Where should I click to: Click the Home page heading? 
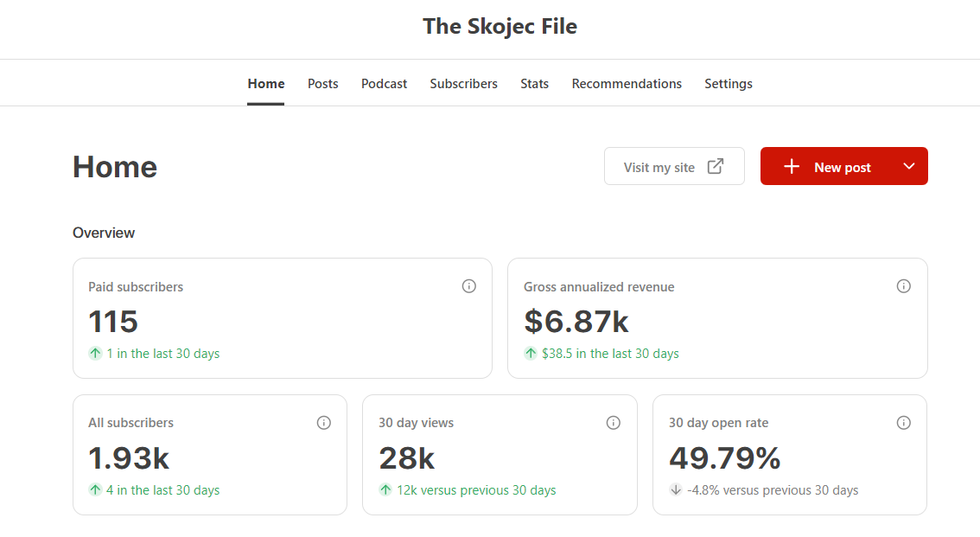point(115,167)
